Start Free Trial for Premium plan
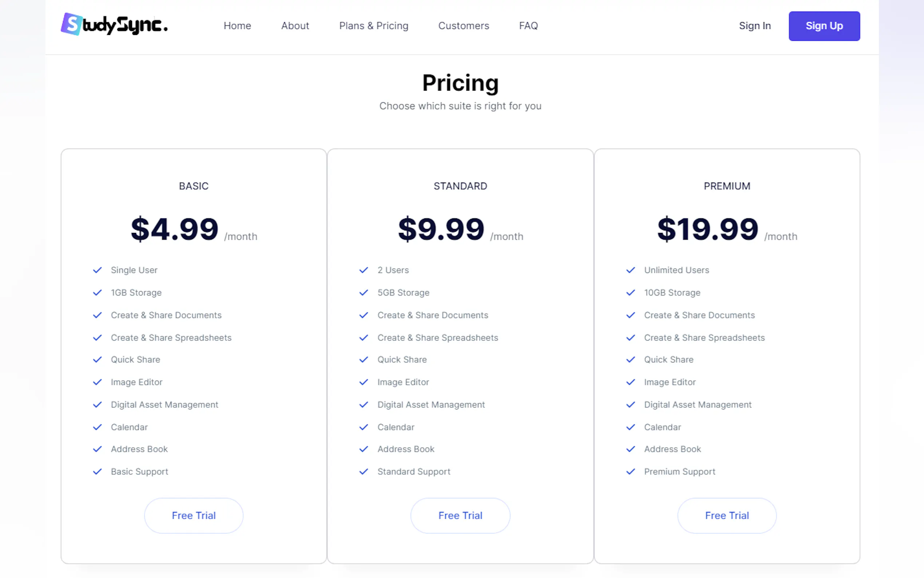The height and width of the screenshot is (578, 924). (x=726, y=515)
